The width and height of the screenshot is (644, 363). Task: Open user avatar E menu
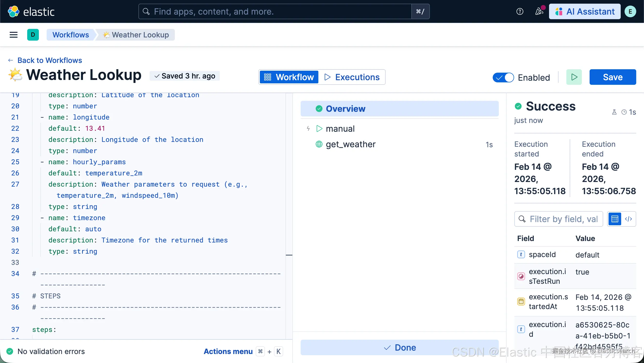point(630,11)
